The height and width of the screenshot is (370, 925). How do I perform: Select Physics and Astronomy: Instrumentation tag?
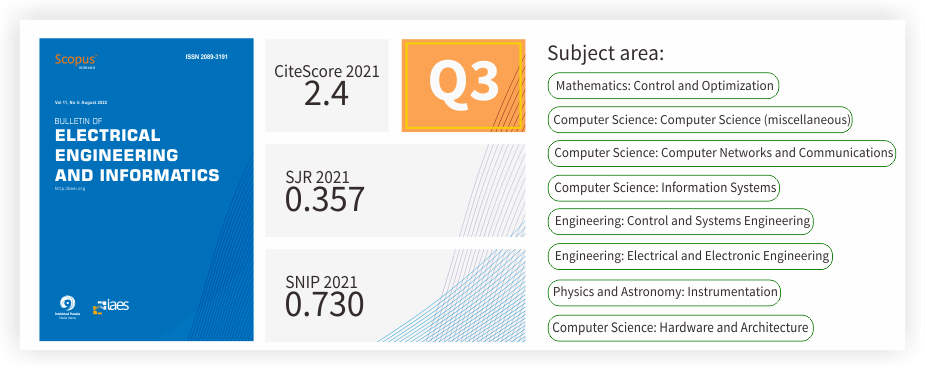point(664,292)
